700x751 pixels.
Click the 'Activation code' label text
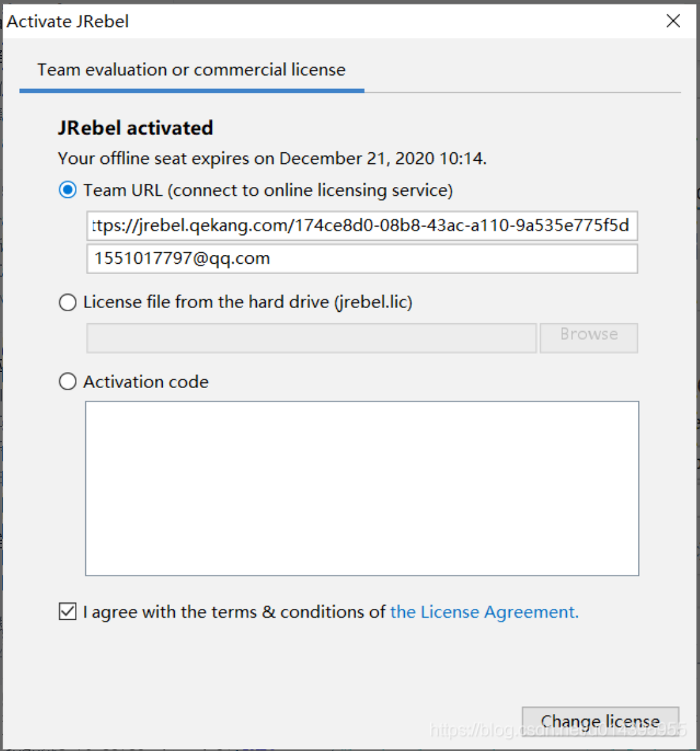coord(146,382)
